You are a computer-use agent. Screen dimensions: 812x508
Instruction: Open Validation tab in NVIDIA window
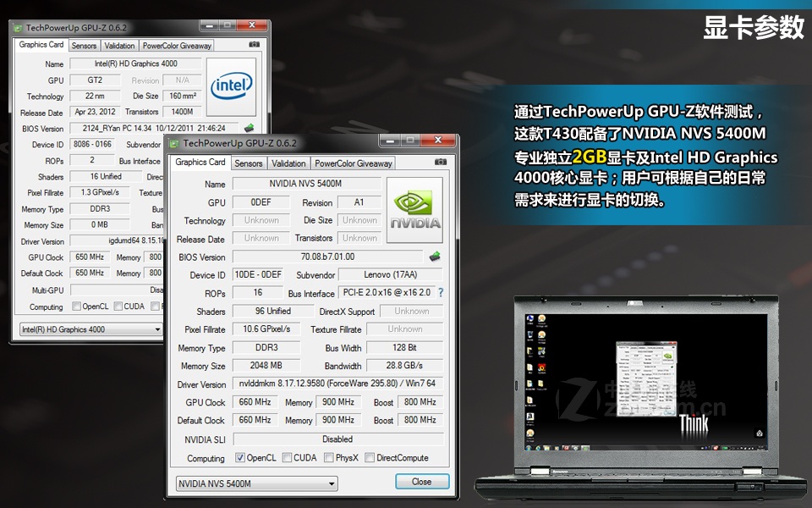click(x=288, y=163)
